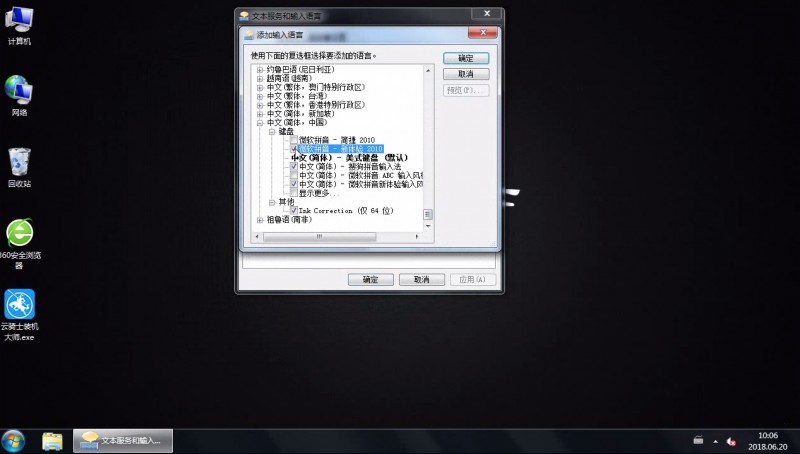Image resolution: width=800 pixels, height=454 pixels.
Task: Expand 越南语(越南) tree node
Action: pyautogui.click(x=260, y=78)
